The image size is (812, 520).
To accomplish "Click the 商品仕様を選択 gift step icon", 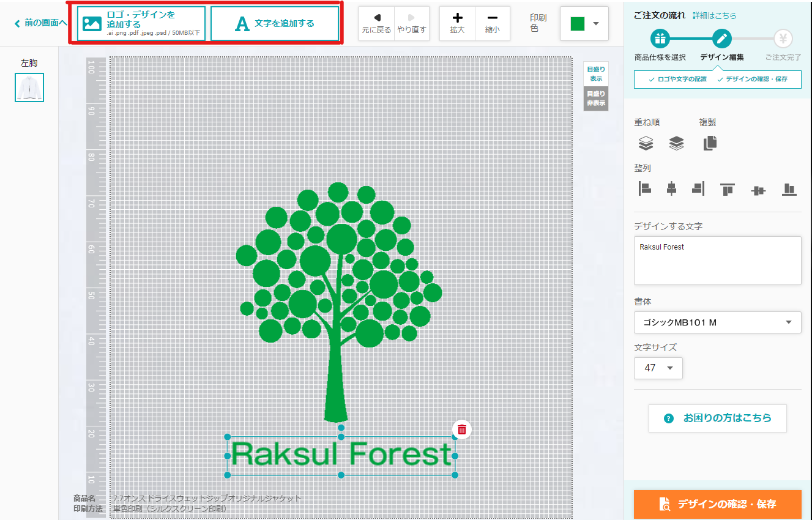I will [660, 39].
